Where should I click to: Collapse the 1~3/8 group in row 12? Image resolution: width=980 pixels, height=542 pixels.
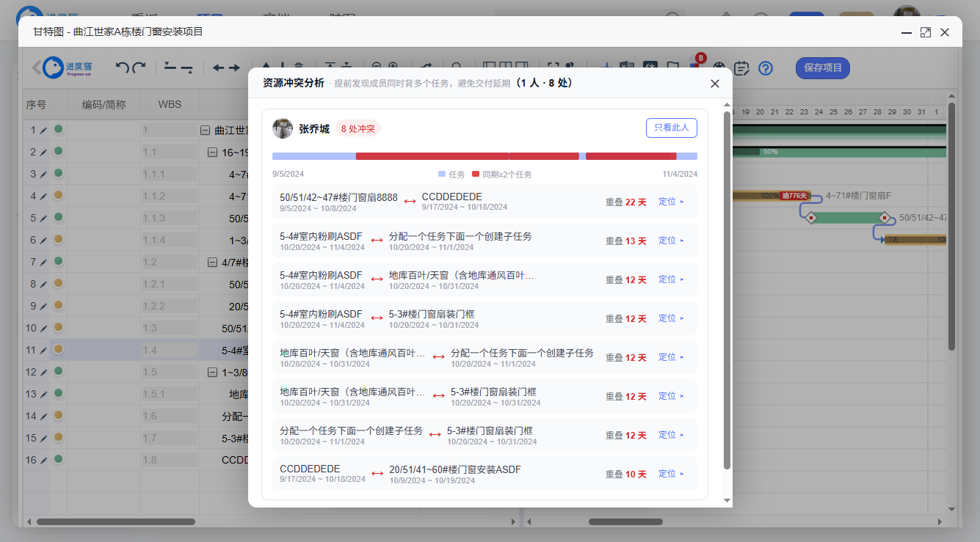pyautogui.click(x=213, y=373)
